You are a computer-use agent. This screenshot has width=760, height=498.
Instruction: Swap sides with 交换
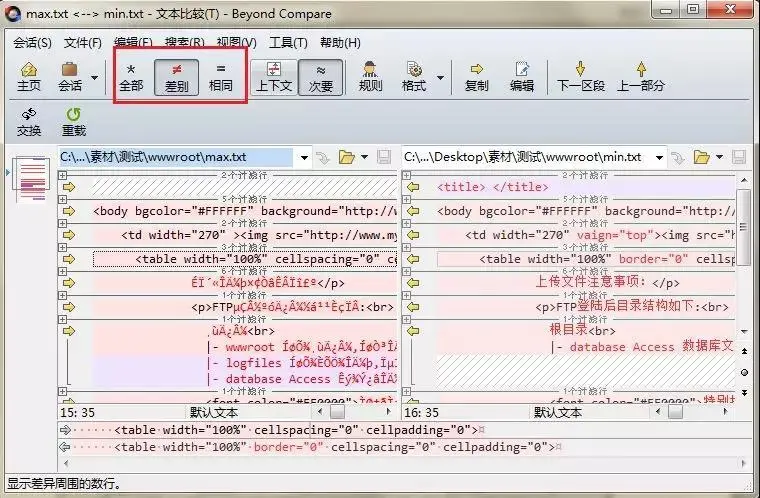tap(29, 122)
